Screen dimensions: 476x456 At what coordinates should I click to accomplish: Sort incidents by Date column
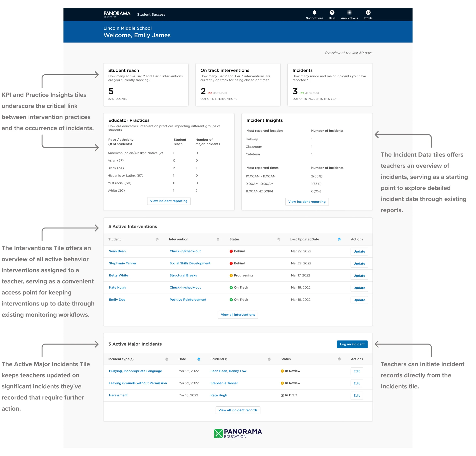click(x=199, y=359)
